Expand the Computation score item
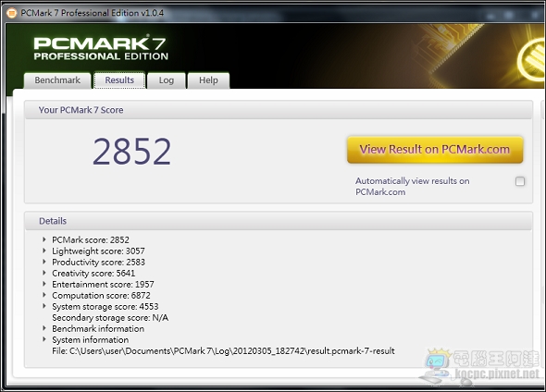Image resolution: width=546 pixels, height=392 pixels. coord(44,295)
